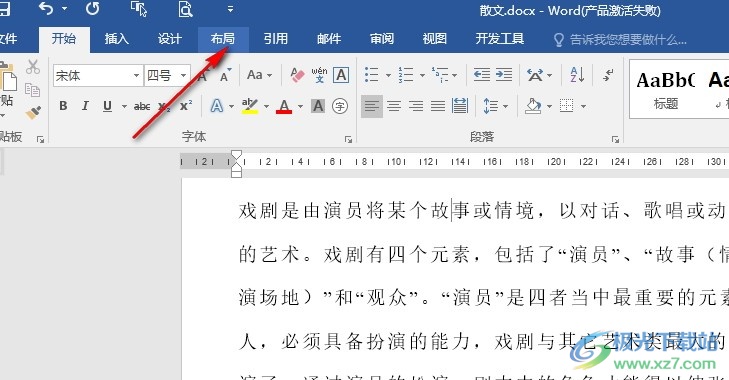
Task: Toggle touch/mouse mode icon
Action: click(139, 9)
